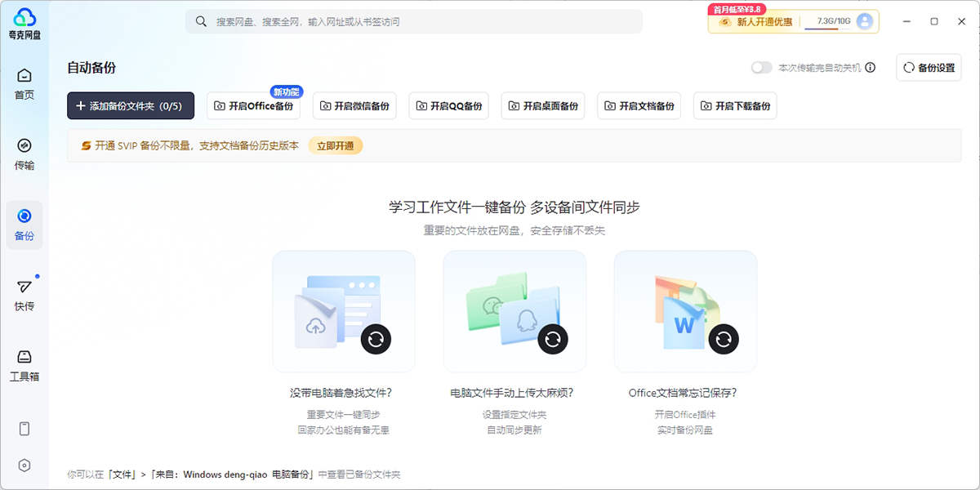Click the phone icon at sidebar bottom

24,428
